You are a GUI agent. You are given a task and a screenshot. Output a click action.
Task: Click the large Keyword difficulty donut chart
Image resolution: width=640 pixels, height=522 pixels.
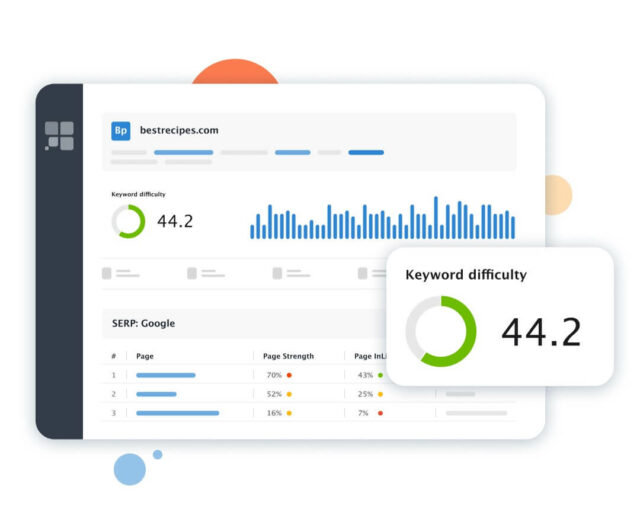pyautogui.click(x=441, y=331)
